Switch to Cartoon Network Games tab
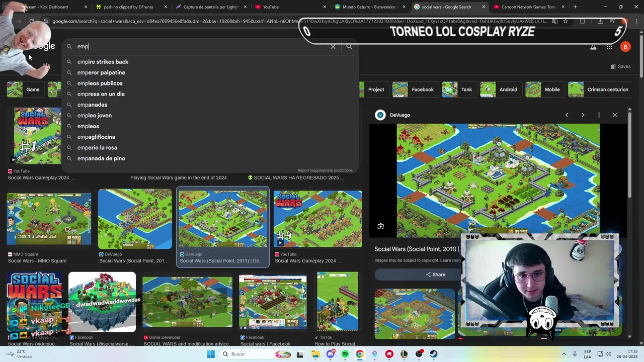The image size is (644, 362). [x=528, y=7]
